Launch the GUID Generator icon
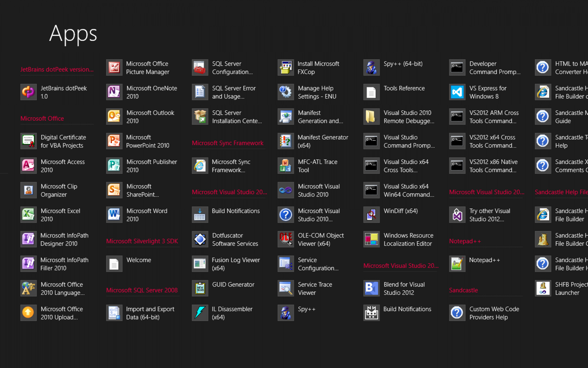 click(x=200, y=289)
